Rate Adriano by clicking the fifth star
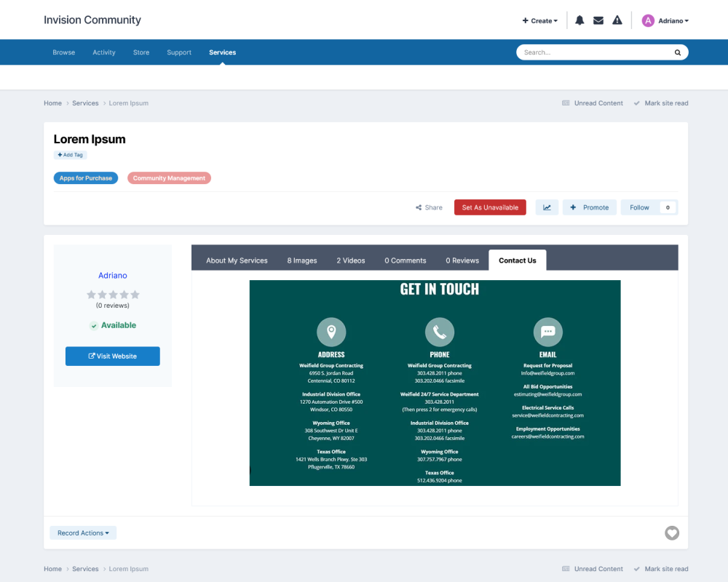The width and height of the screenshot is (728, 582). (135, 294)
